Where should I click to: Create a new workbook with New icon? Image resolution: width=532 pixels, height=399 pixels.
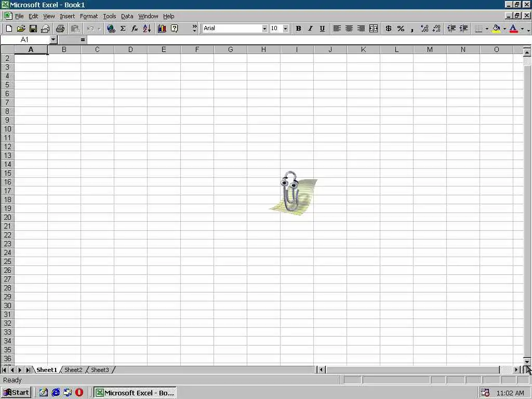pos(9,29)
